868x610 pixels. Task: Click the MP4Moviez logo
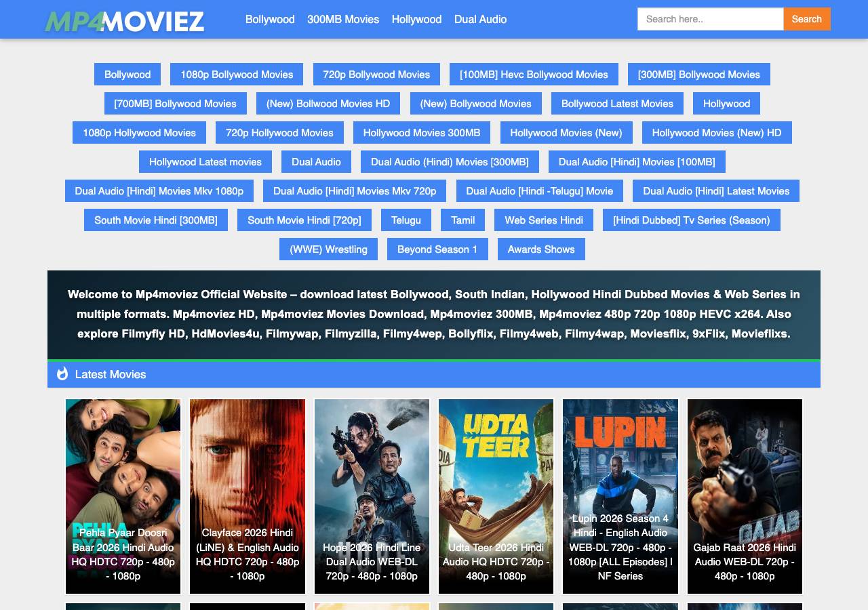click(125, 21)
